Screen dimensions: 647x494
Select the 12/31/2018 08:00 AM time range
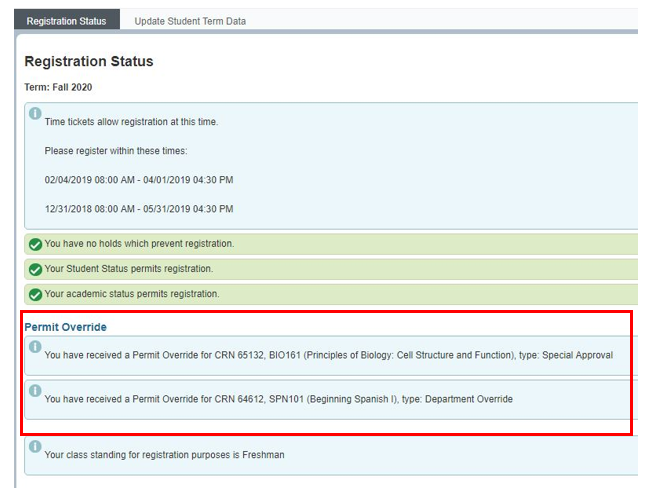[139, 209]
